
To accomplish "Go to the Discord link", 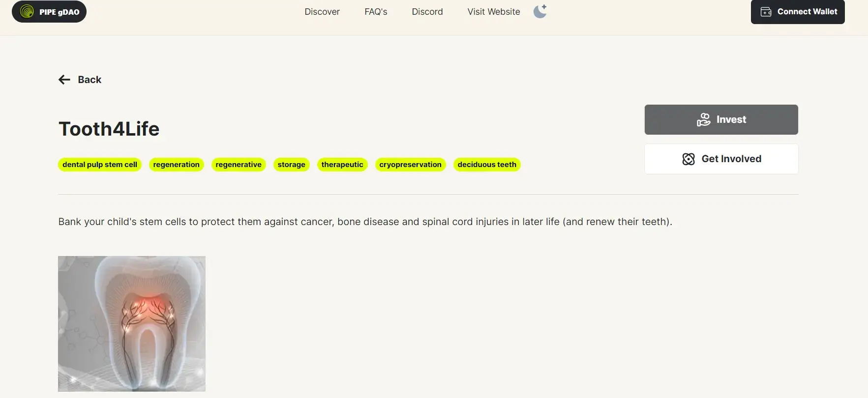I will click(427, 12).
